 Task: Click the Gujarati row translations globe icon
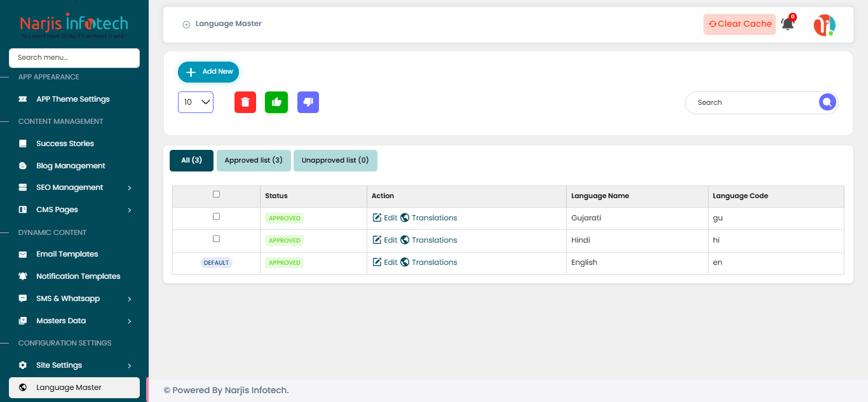(x=405, y=218)
